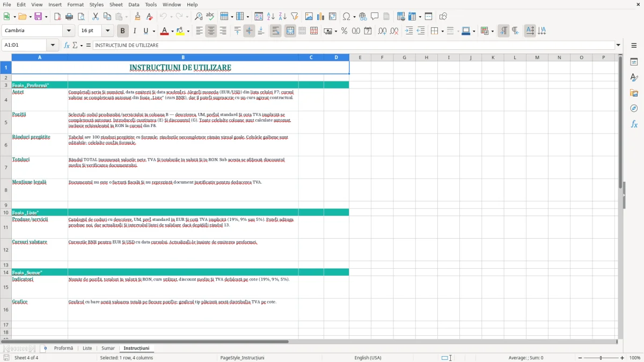This screenshot has height=362, width=644.
Task: Click Insert Image icon
Action: click(309, 17)
